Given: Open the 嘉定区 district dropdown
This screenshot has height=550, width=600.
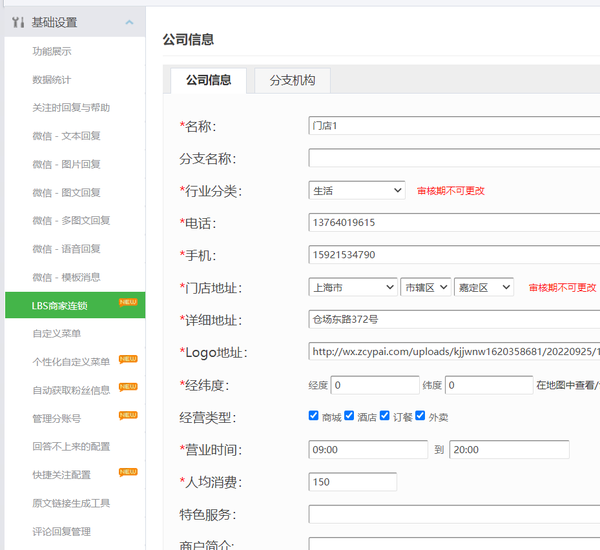Looking at the screenshot, I should [x=484, y=287].
